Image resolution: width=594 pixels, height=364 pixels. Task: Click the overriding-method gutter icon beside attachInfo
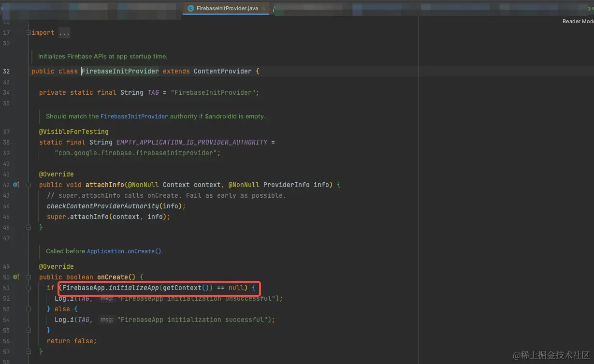point(15,185)
